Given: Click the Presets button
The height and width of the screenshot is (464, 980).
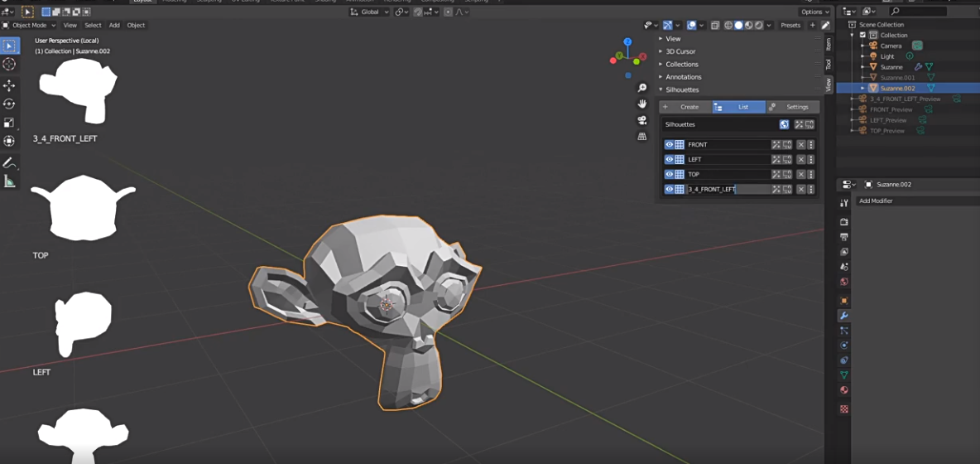Looking at the screenshot, I should (790, 25).
